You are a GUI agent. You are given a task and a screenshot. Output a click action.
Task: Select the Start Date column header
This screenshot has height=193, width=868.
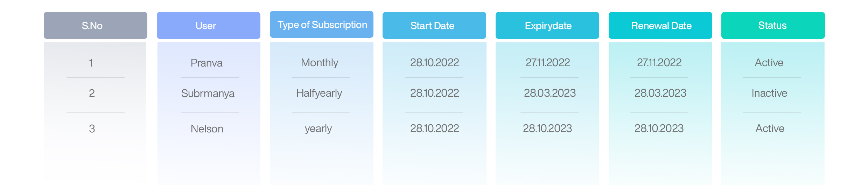coord(434,26)
